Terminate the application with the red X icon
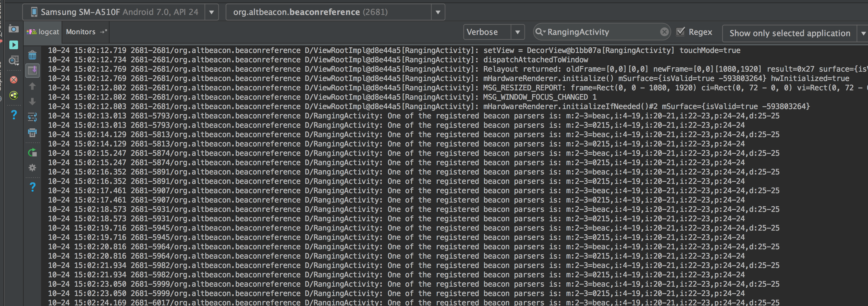868x306 pixels. pos(13,80)
